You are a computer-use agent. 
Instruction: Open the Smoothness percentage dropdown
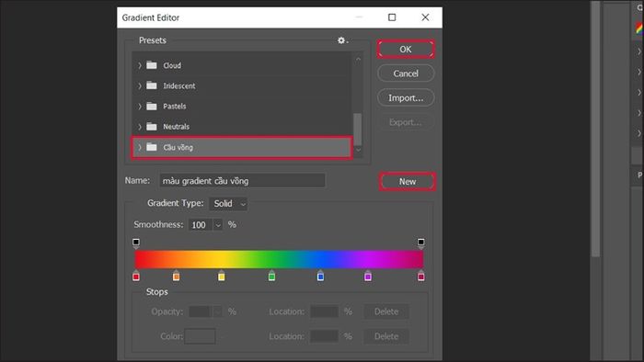[218, 225]
